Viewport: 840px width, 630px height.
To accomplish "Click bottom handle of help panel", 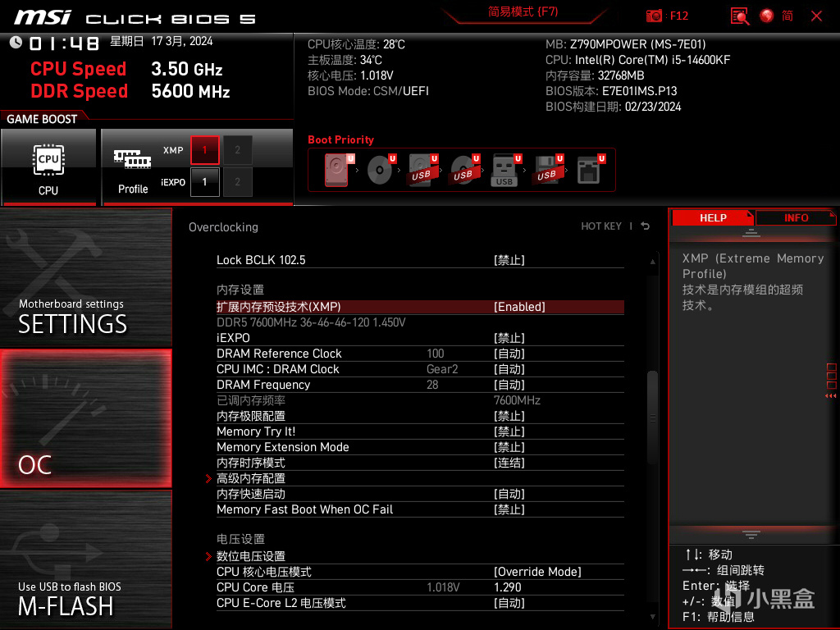I will 751,535.
